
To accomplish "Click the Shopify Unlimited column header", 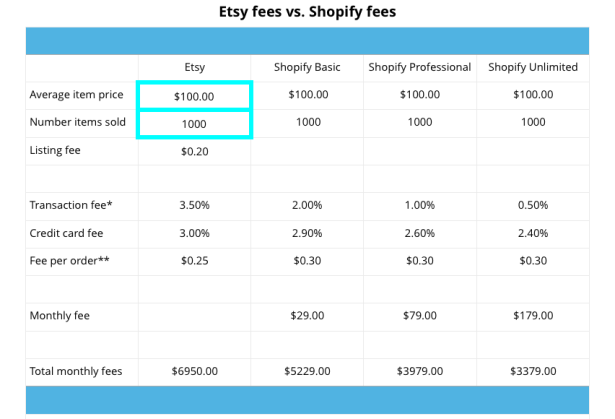I will (533, 67).
